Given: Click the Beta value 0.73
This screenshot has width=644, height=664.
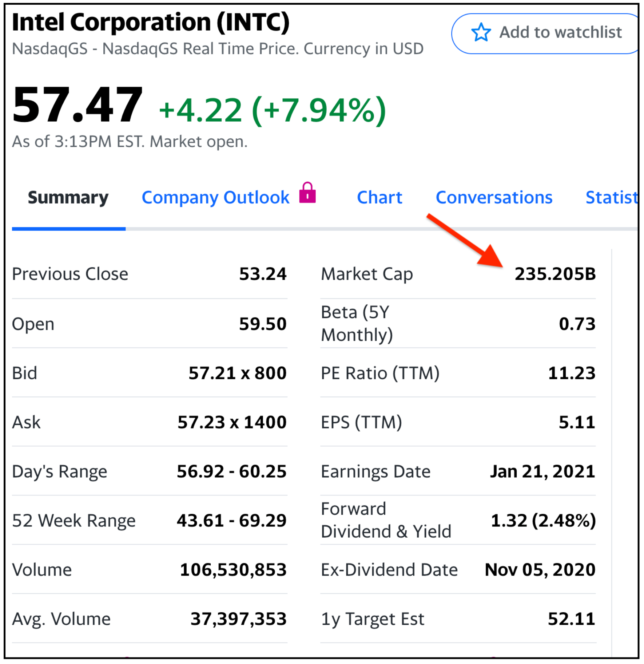Looking at the screenshot, I should pyautogui.click(x=577, y=324).
